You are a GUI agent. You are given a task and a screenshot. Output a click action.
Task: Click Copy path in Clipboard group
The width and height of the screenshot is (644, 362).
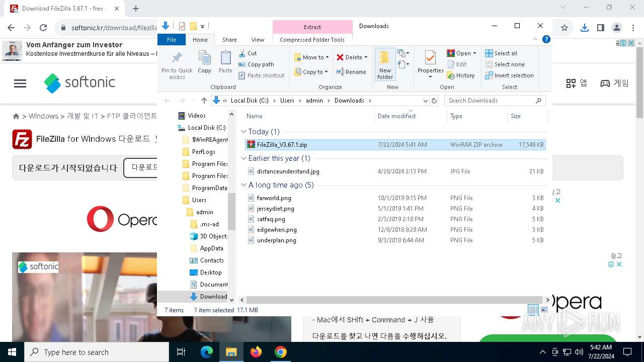click(x=256, y=64)
